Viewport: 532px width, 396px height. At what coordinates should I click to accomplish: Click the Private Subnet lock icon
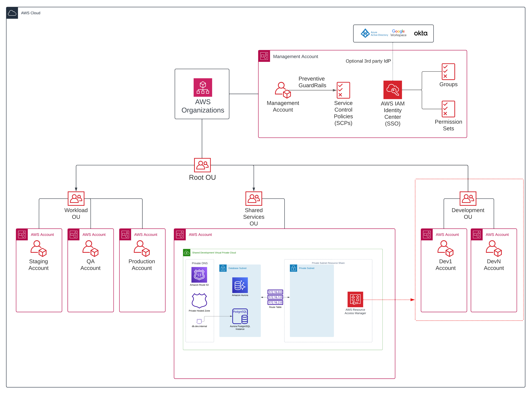294,268
